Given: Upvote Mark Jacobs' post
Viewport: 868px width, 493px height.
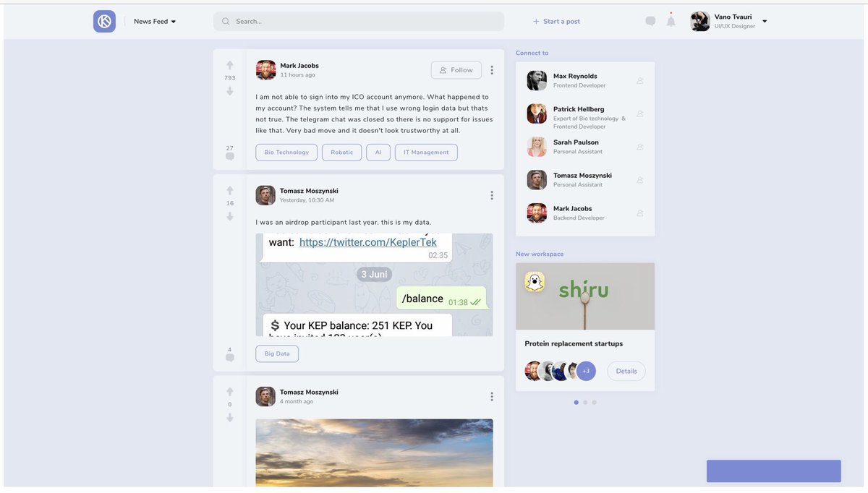Looking at the screenshot, I should pos(230,65).
